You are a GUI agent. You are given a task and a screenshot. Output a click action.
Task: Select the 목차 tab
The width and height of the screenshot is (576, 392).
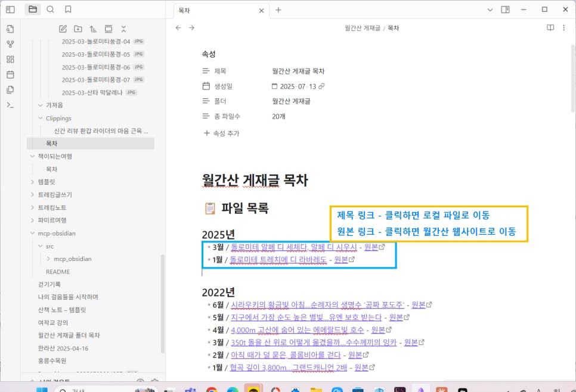(221, 11)
